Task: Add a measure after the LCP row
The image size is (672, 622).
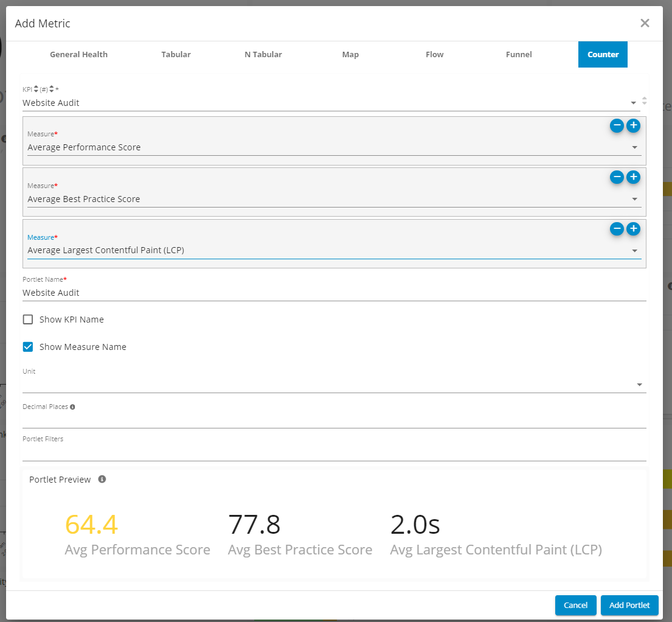Action: click(633, 229)
